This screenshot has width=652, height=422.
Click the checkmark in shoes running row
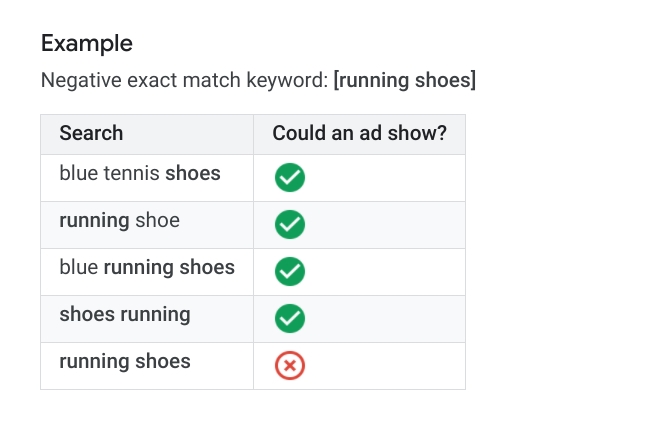tap(289, 318)
